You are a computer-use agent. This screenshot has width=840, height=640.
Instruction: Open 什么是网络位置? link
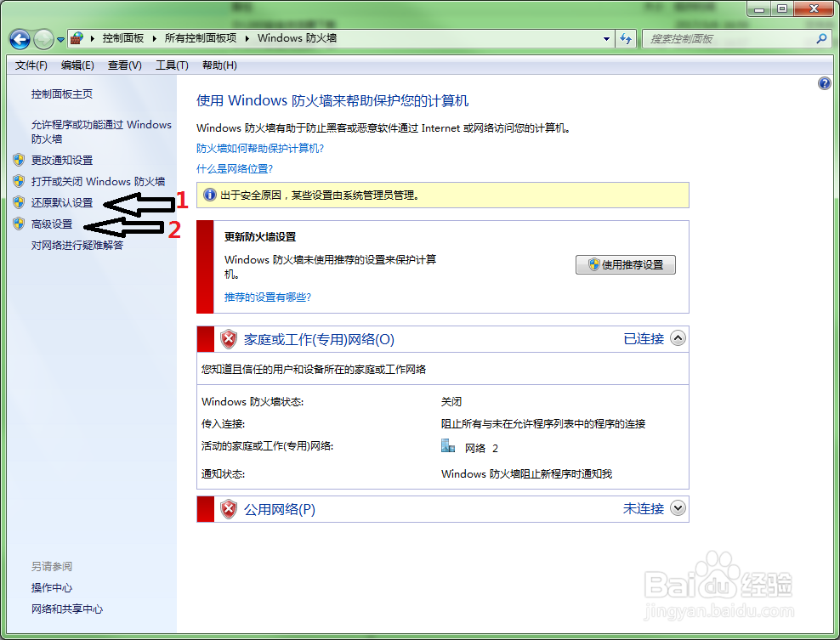(x=235, y=168)
